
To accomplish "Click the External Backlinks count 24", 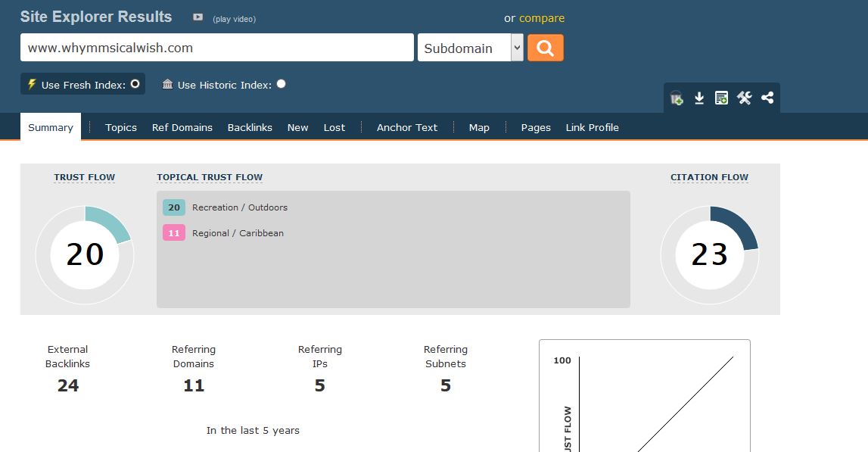I will point(68,385).
